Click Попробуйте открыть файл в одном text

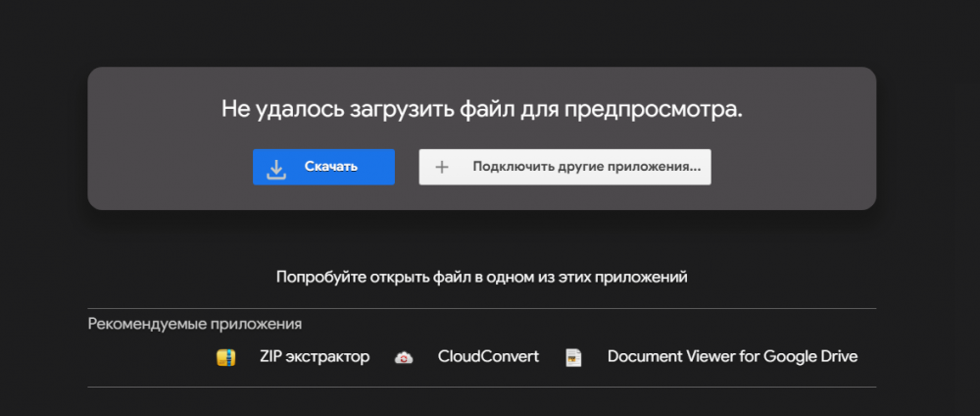click(x=482, y=277)
